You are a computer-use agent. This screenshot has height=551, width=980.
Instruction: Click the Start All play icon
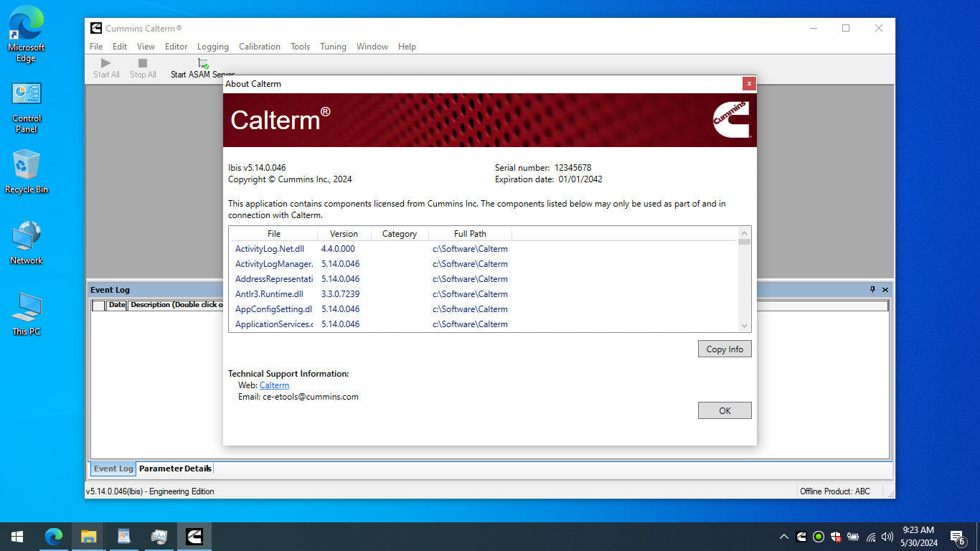click(106, 63)
